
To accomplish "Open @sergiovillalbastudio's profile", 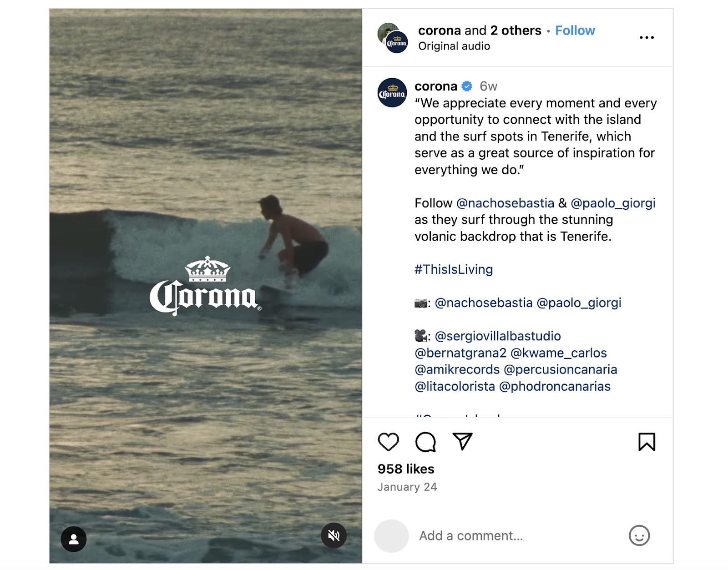I will pos(499,336).
